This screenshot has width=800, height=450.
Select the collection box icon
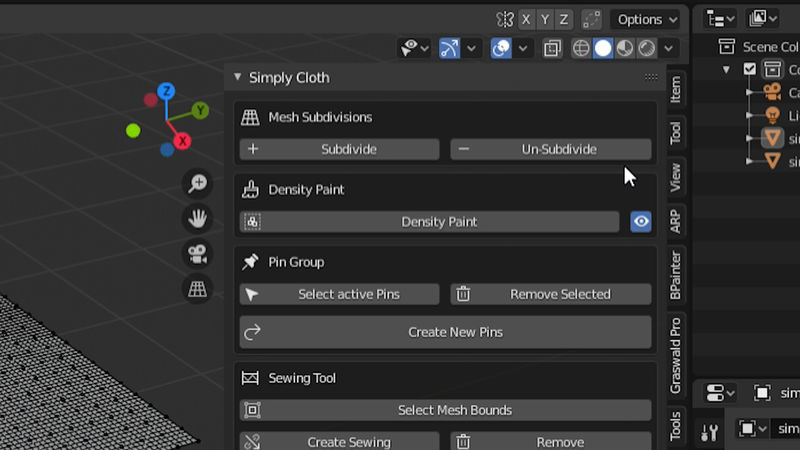772,69
